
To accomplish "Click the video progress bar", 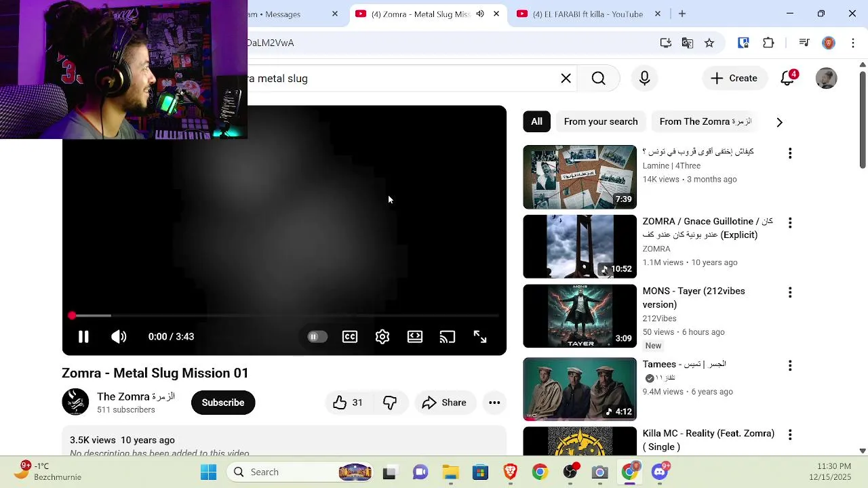I will pyautogui.click(x=285, y=316).
